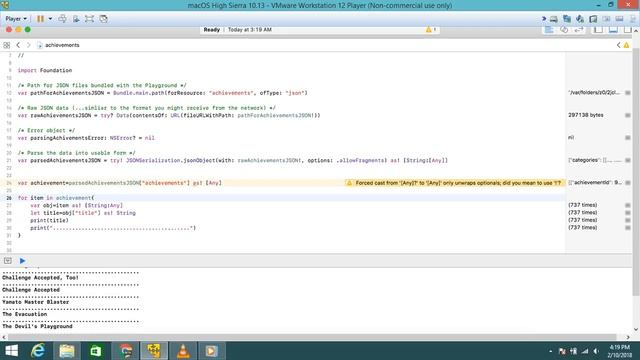Jump to the previous issue in the jump bar
Image resolution: width=640 pixels, height=360 pixels.
coord(619,45)
